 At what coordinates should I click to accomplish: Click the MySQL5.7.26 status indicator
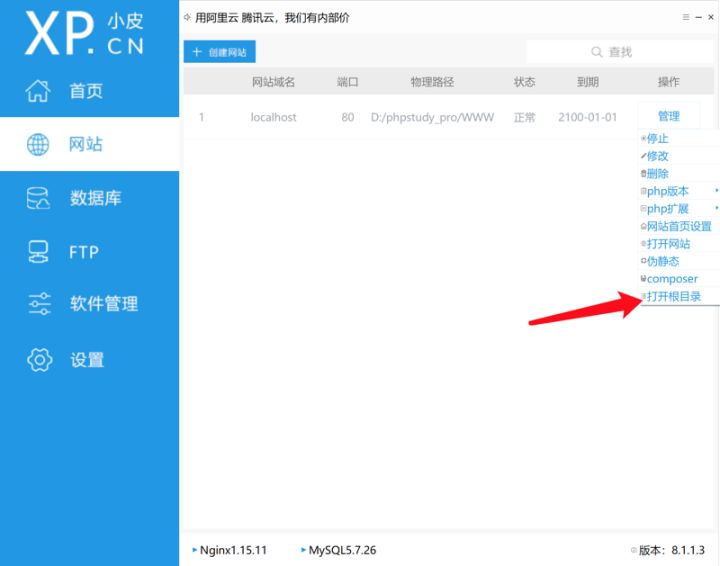[341, 550]
